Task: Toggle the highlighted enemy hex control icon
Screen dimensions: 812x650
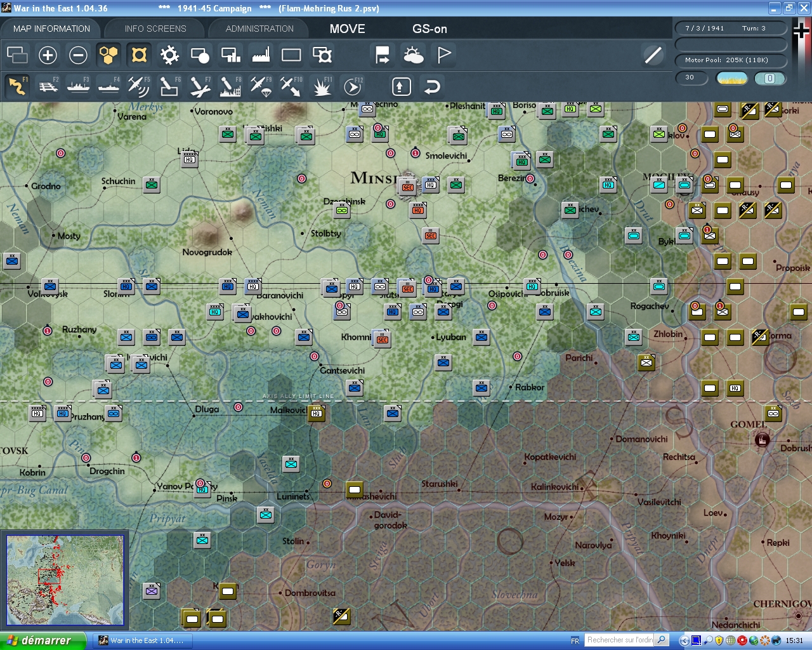Action: [139, 55]
